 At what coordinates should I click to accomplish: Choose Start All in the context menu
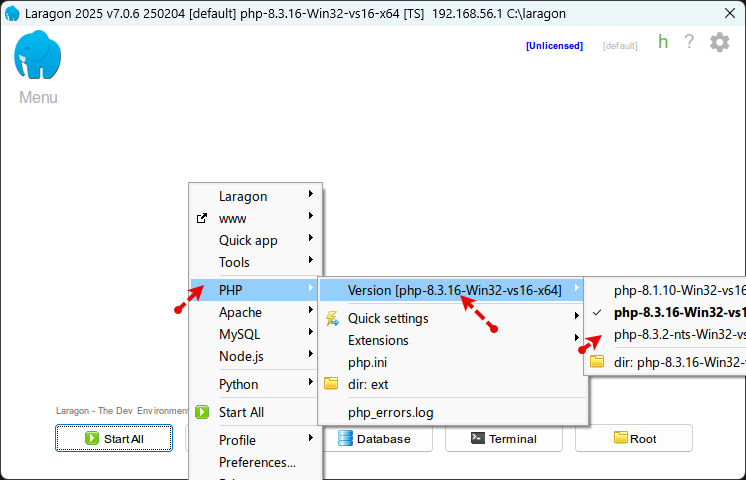tap(255, 412)
